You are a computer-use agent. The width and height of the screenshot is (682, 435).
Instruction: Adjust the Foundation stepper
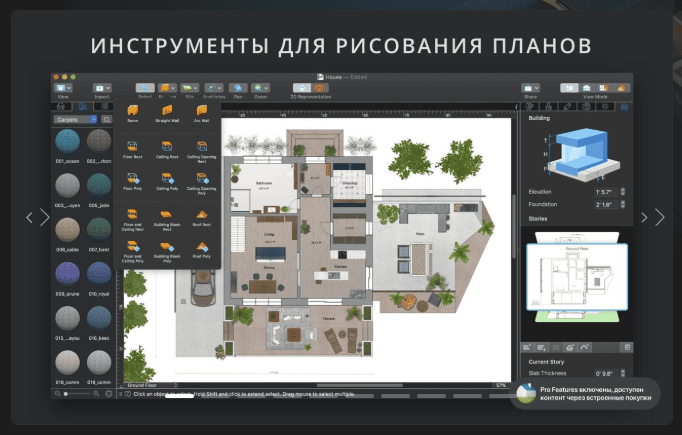pyautogui.click(x=623, y=204)
